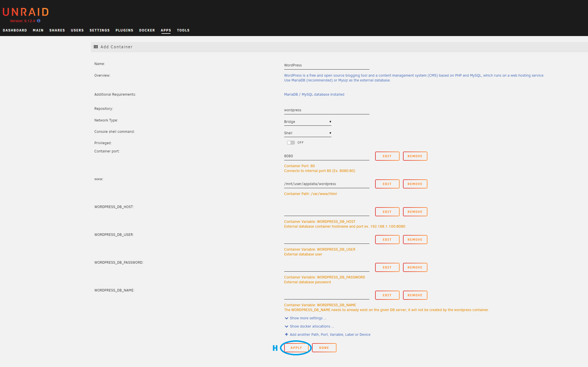The image size is (588, 367).
Task: Edit the Container port entry
Action: click(x=387, y=156)
